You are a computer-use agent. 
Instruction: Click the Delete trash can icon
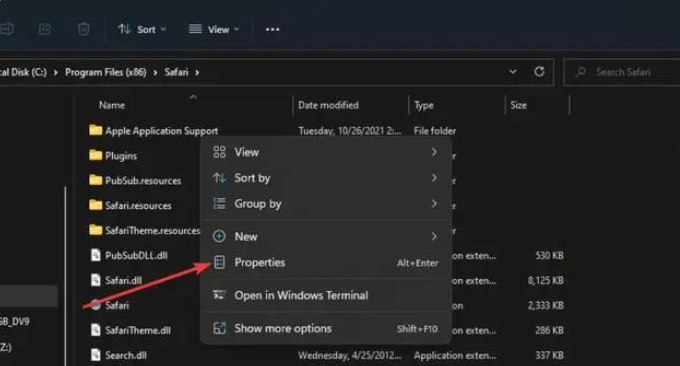[x=83, y=29]
